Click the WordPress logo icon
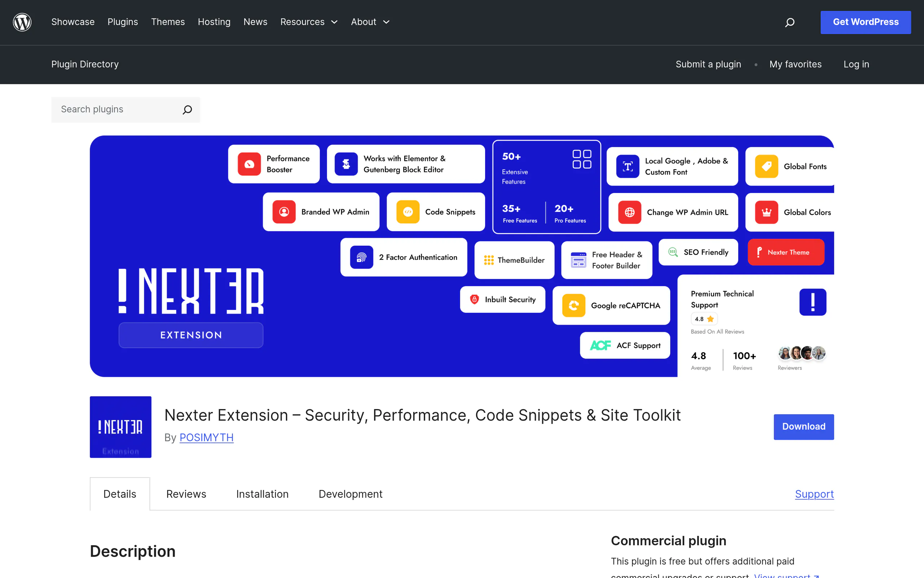This screenshot has width=924, height=578. 22,22
